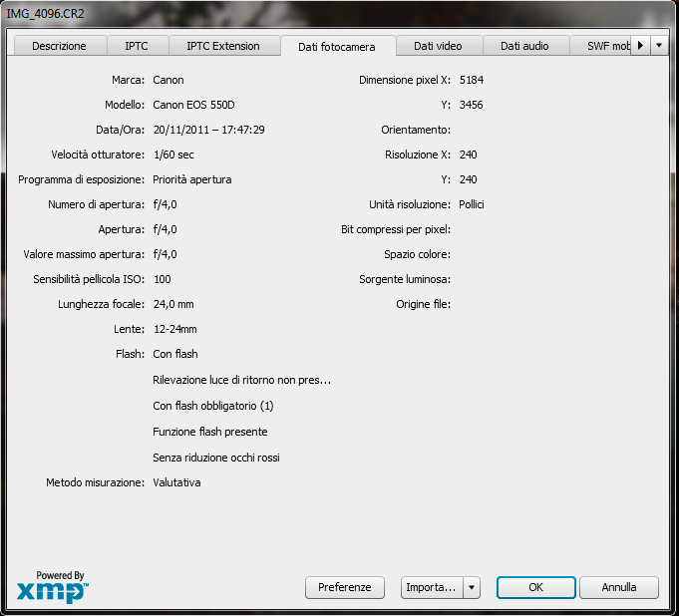Image resolution: width=679 pixels, height=616 pixels.
Task: Switch to the IPTC tab
Action: 137,46
